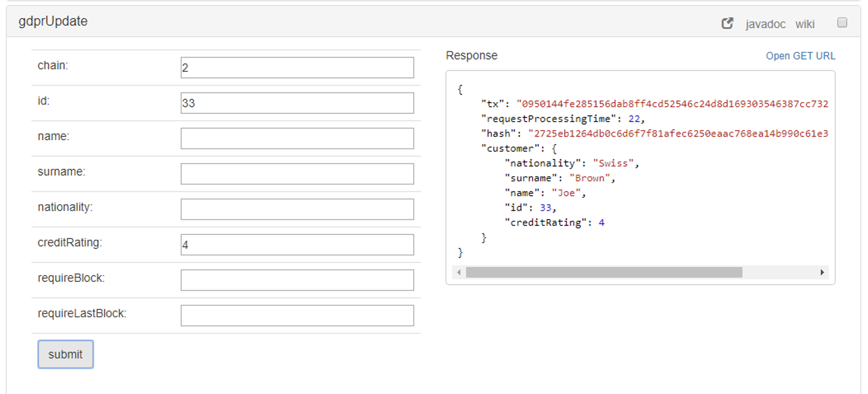This screenshot has height=394, width=868.
Task: Open the wiki link
Action: click(804, 24)
